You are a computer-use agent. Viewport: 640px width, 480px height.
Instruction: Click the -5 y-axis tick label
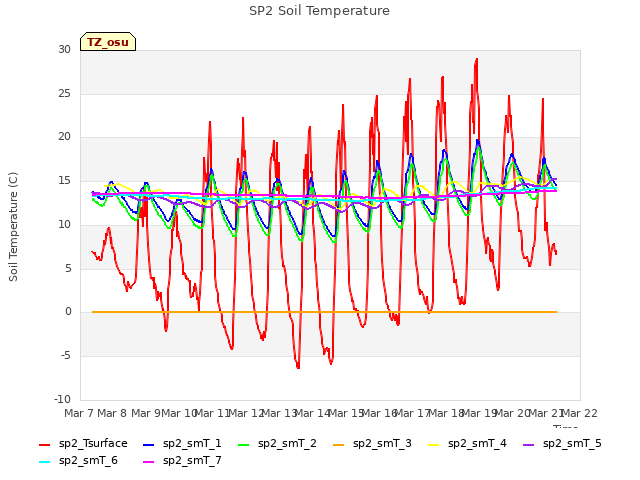pyautogui.click(x=66, y=356)
